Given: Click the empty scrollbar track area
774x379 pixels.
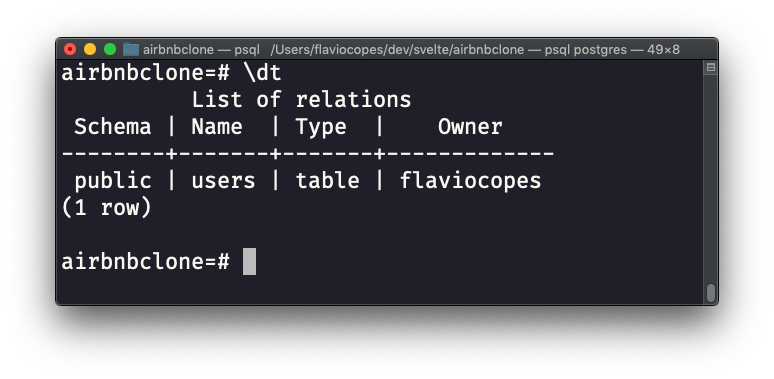Looking at the screenshot, I should point(711,178).
